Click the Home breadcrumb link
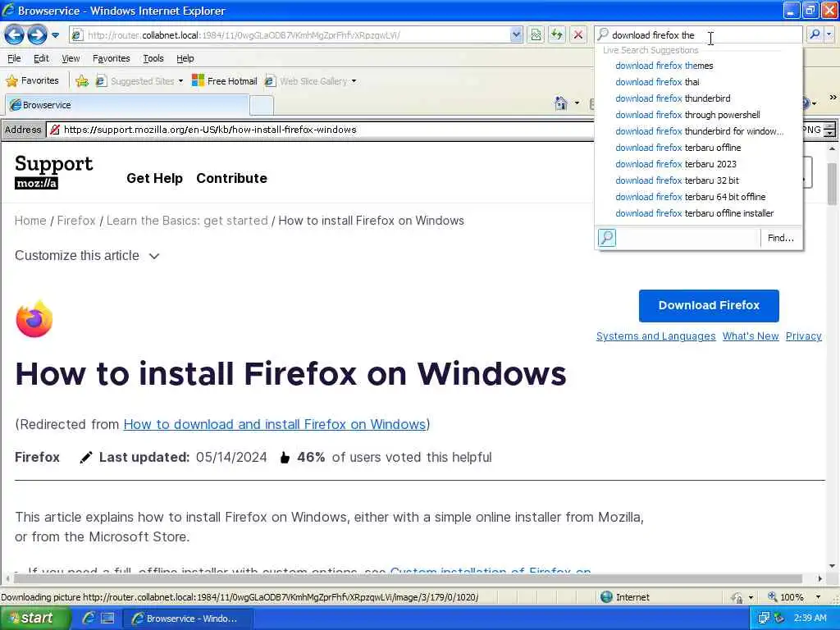The width and height of the screenshot is (840, 630). (x=30, y=221)
